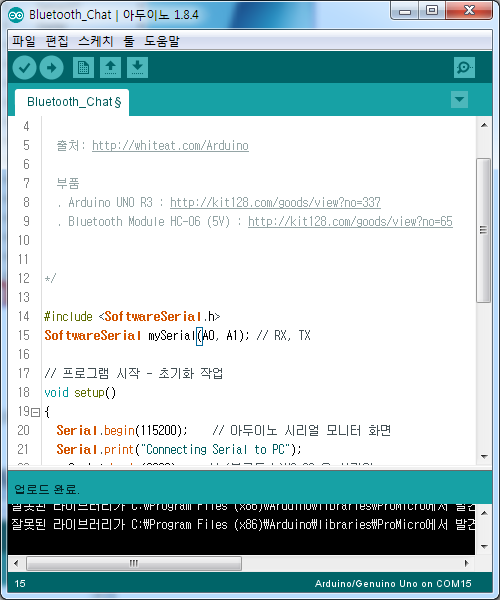Image resolution: width=500 pixels, height=600 pixels.
Task: Click the horizontal scrollbar thumb
Action: (x=134, y=563)
